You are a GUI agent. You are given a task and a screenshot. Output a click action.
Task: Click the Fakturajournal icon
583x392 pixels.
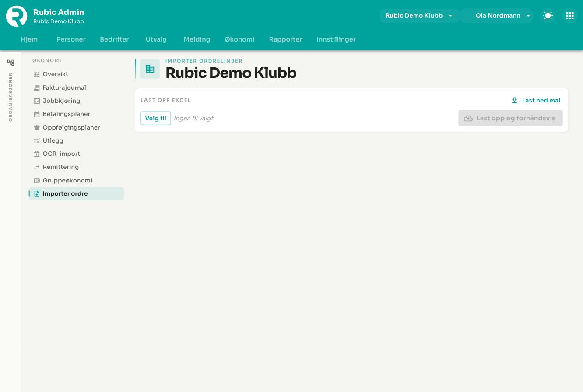(37, 87)
